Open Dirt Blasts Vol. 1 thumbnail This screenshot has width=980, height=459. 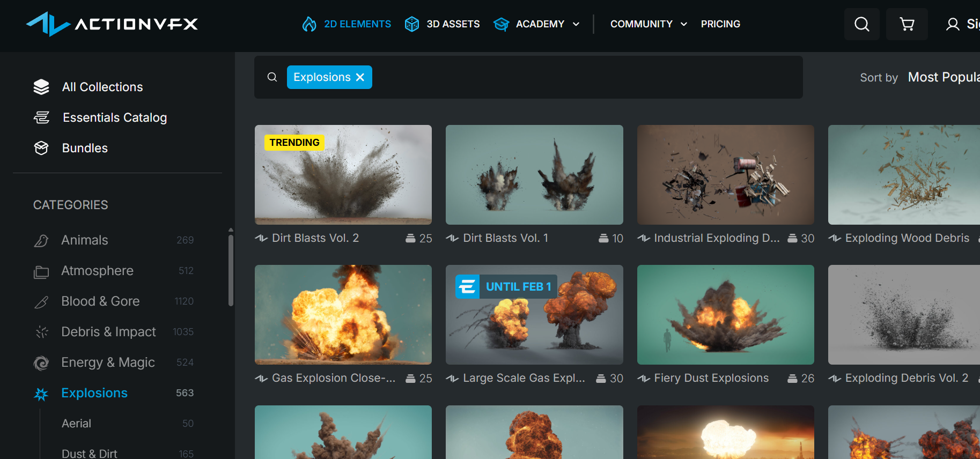(534, 175)
